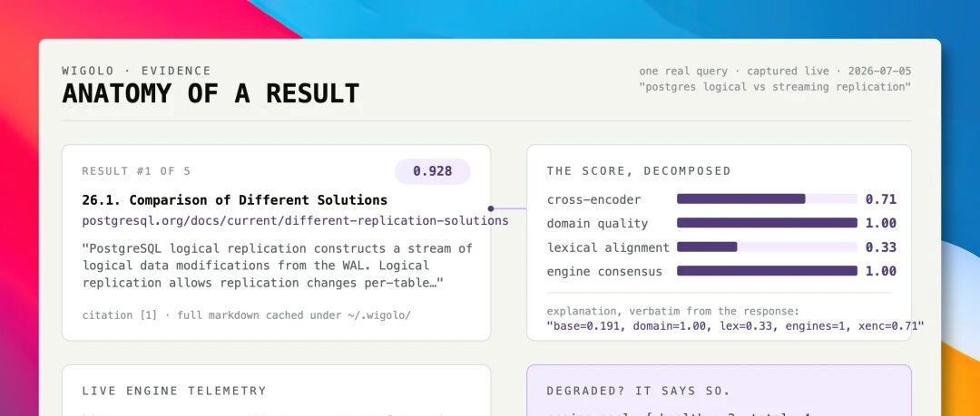Click the "WIGOLO · EVIDENCE" label
Image resolution: width=980 pixels, height=416 pixels.
(x=136, y=71)
